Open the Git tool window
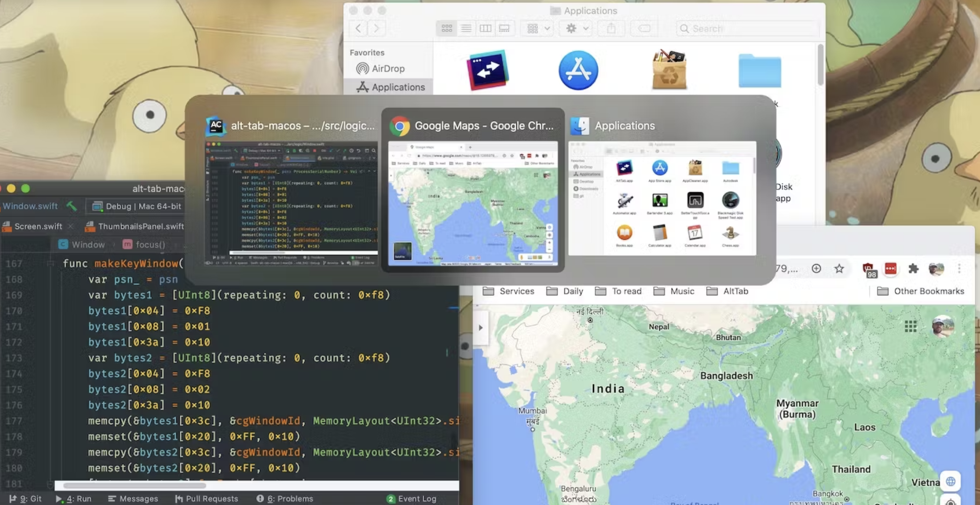 pos(26,498)
